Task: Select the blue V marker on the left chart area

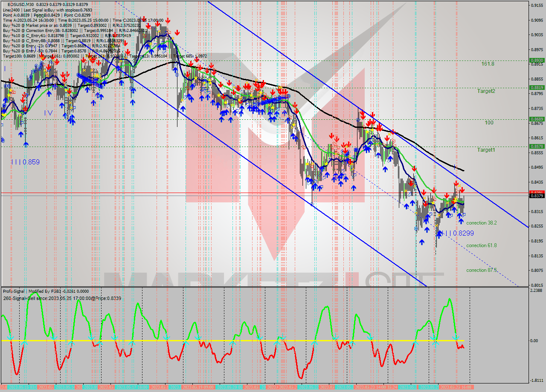Action: pyautogui.click(x=50, y=113)
